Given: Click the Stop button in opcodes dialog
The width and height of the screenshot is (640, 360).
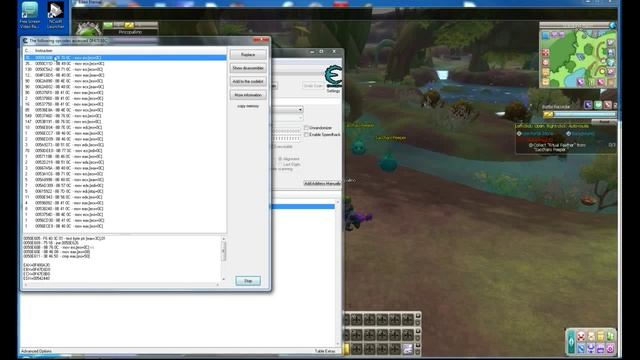Looking at the screenshot, I should point(248,281).
